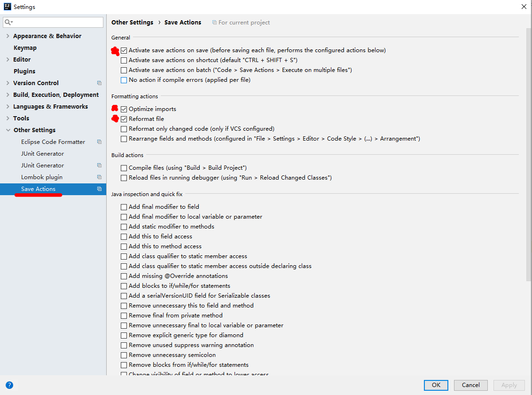Screen dimensions: 532x395
Task: Click the project-level icon next to Eclipse Code Formatter
Action: pyautogui.click(x=99, y=142)
